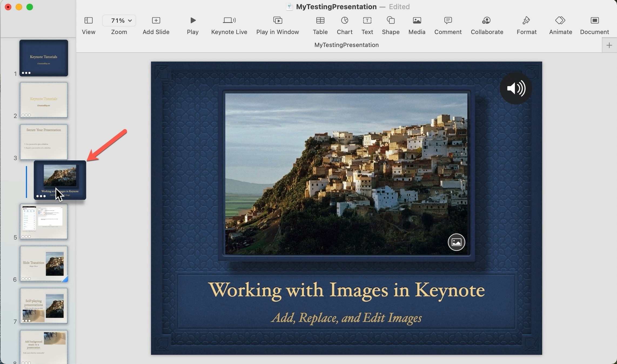617x364 pixels.
Task: Start a Keynote Live session
Action: coord(229,24)
